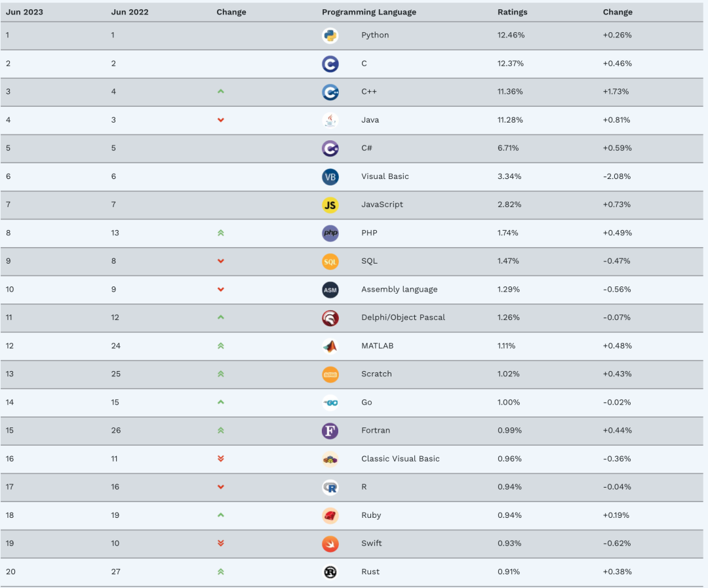Click double down arrow for Classic Visual Basic
Screen dimensions: 708x588
[221, 459]
